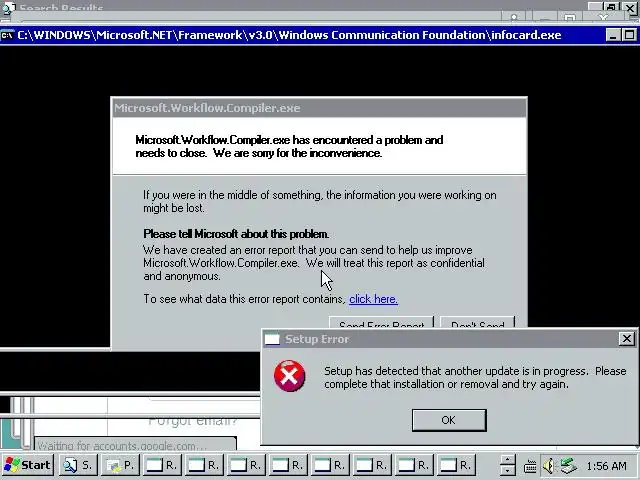Click the Don't Send button
The width and height of the screenshot is (640, 480).
click(477, 322)
